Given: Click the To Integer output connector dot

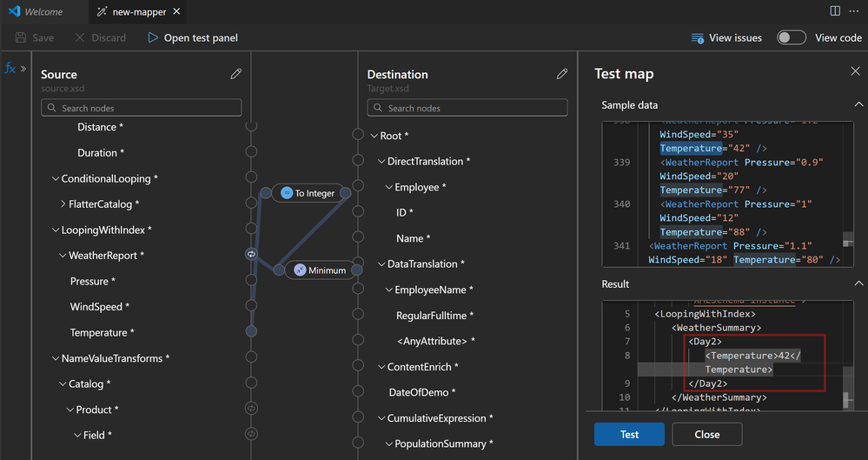Looking at the screenshot, I should click(x=346, y=193).
